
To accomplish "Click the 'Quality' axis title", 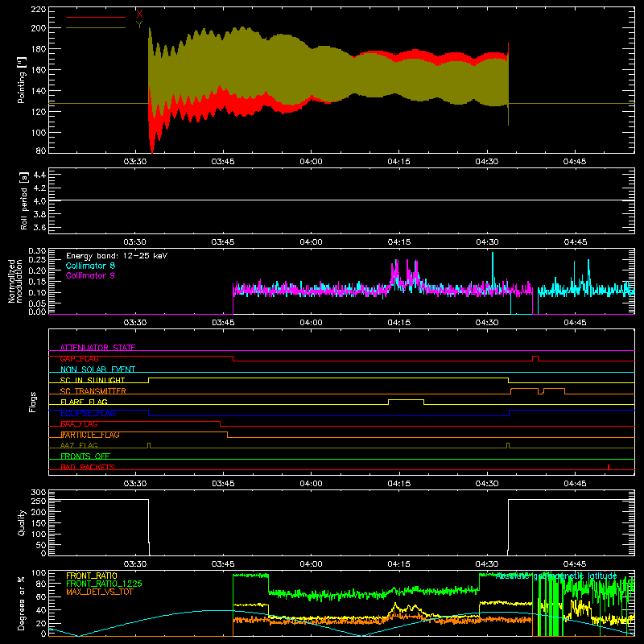I will 22,522.
